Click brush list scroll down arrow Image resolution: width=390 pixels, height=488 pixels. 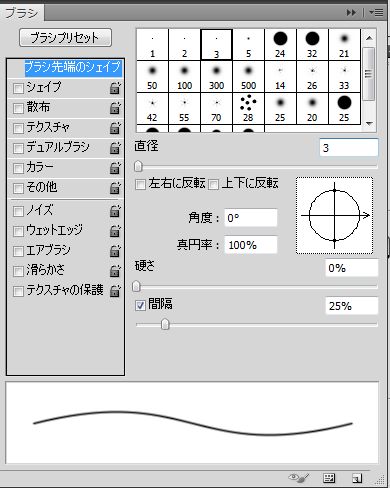coord(369,124)
